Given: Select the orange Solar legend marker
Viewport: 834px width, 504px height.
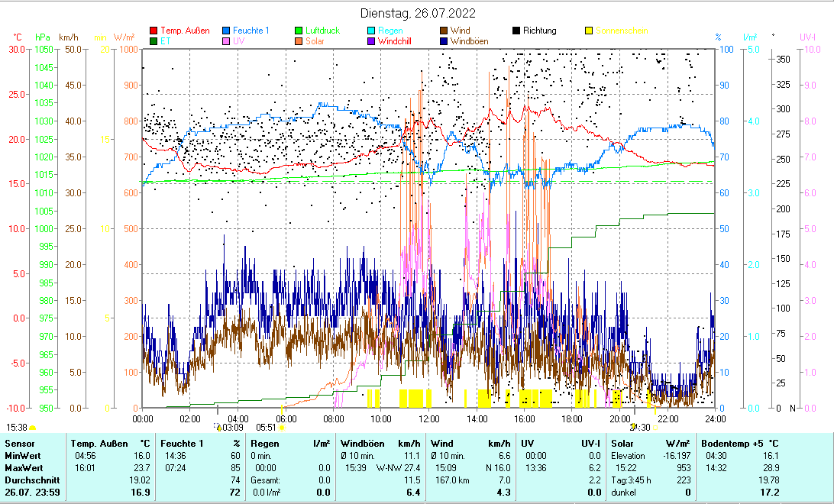Looking at the screenshot, I should click(299, 41).
